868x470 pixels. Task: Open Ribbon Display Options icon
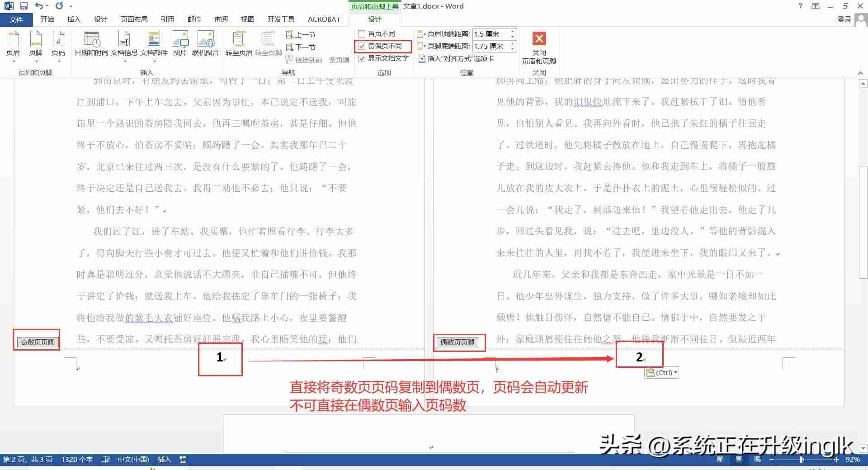click(815, 6)
